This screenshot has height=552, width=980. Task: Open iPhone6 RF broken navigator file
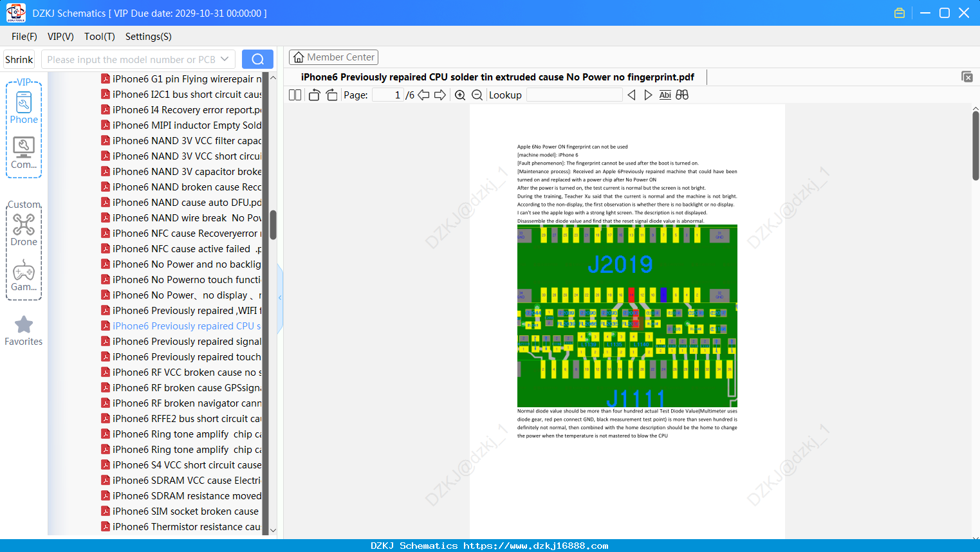coord(187,403)
